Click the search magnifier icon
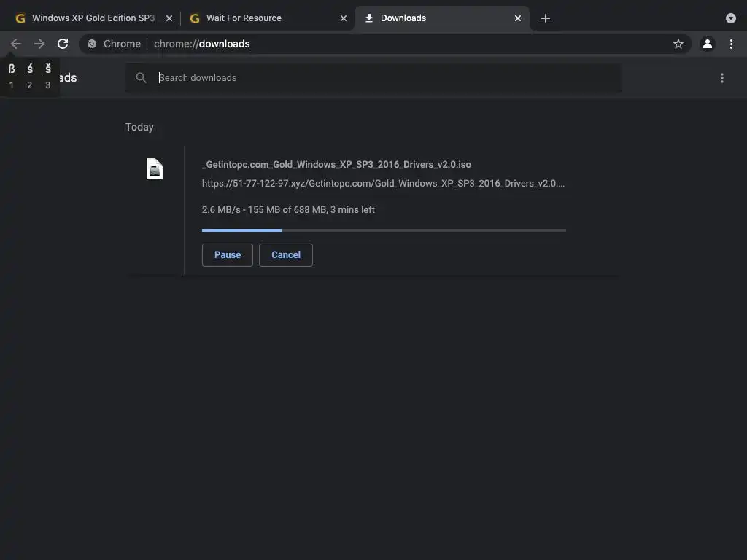 (141, 77)
